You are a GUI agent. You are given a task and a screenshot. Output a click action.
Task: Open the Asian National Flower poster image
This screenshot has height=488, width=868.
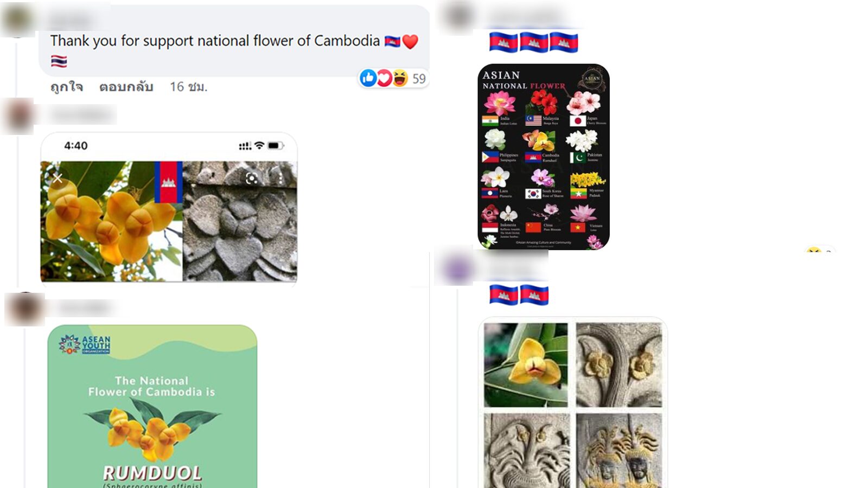(x=544, y=157)
